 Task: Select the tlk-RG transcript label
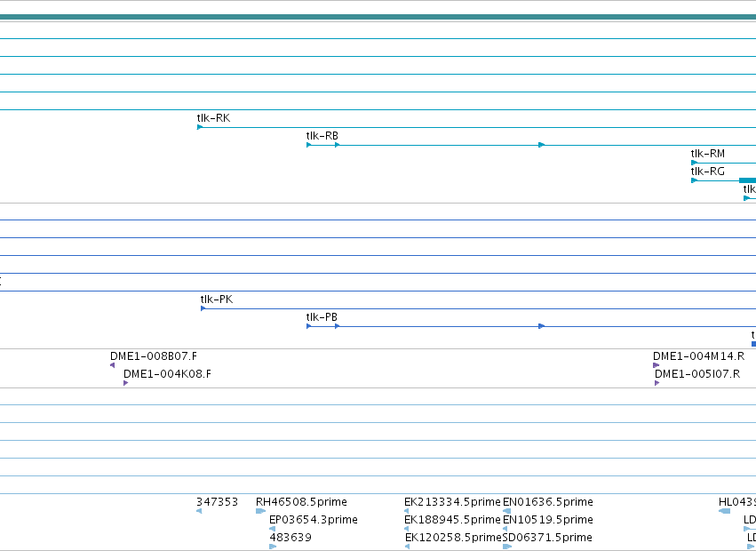coord(708,172)
